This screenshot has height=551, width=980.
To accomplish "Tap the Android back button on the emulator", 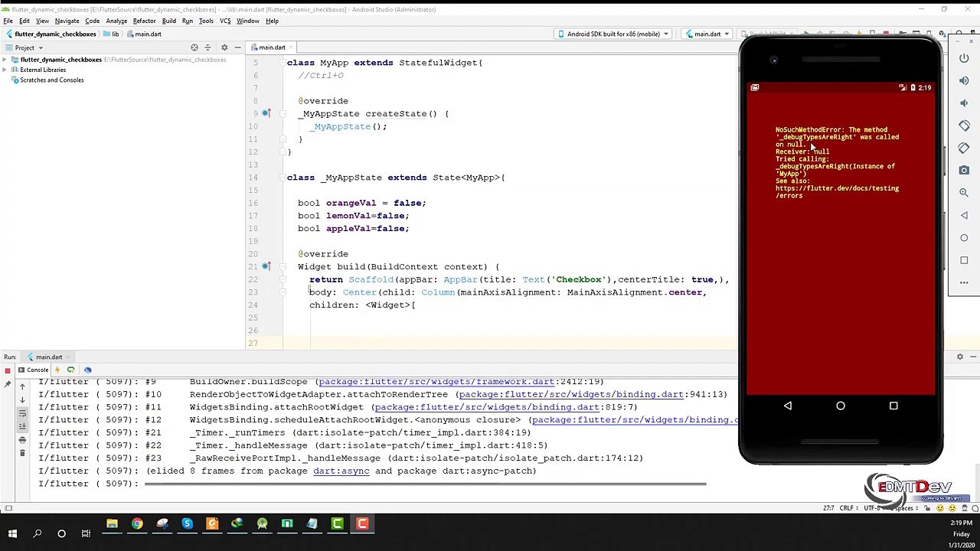I will [x=788, y=406].
